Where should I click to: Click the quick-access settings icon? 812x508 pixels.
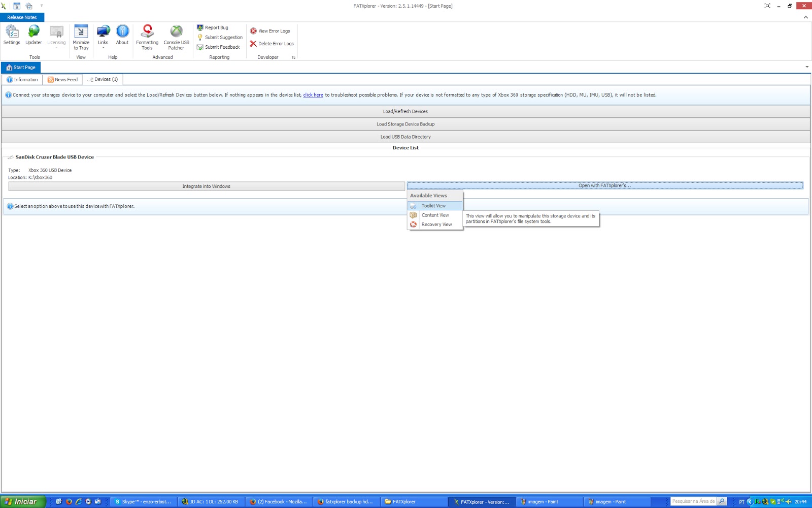click(x=29, y=6)
